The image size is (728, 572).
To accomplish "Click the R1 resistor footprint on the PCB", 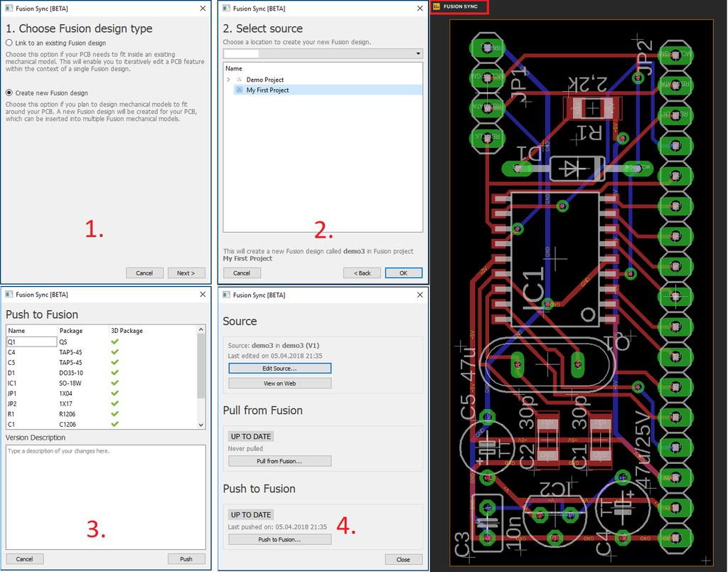I will coord(593,109).
